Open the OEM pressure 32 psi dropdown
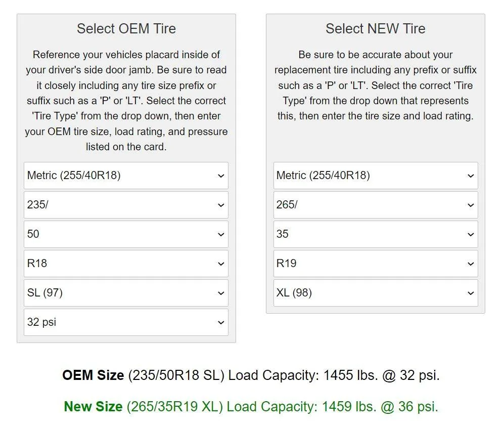Image resolution: width=504 pixels, height=428 pixels. (126, 322)
